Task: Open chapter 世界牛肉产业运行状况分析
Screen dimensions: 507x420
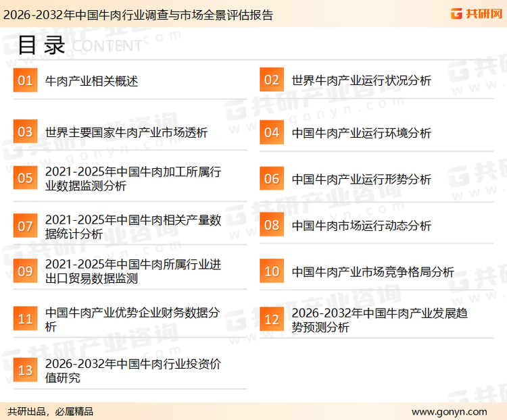Action: (x=362, y=80)
